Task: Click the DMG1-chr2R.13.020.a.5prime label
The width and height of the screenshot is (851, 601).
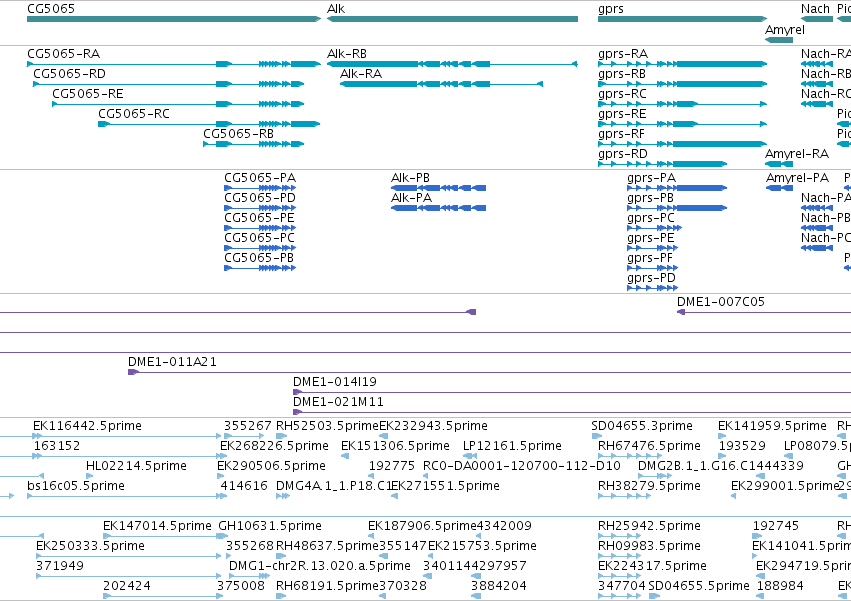Action: (320, 567)
